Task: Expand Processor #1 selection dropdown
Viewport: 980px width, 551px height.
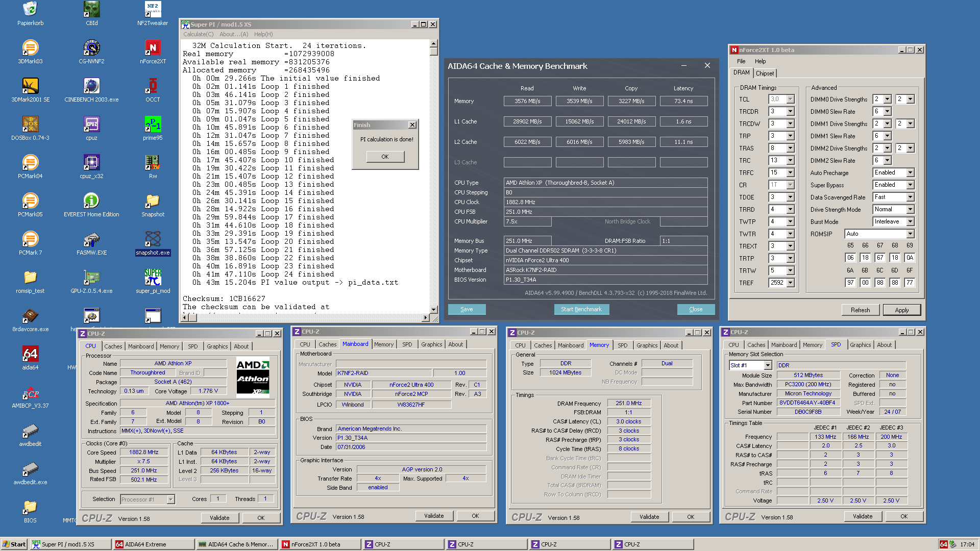Action: point(171,499)
